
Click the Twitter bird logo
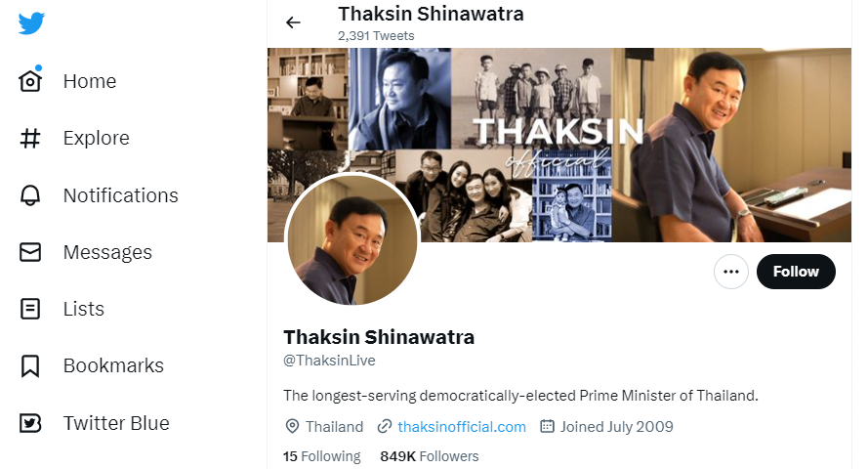point(31,23)
